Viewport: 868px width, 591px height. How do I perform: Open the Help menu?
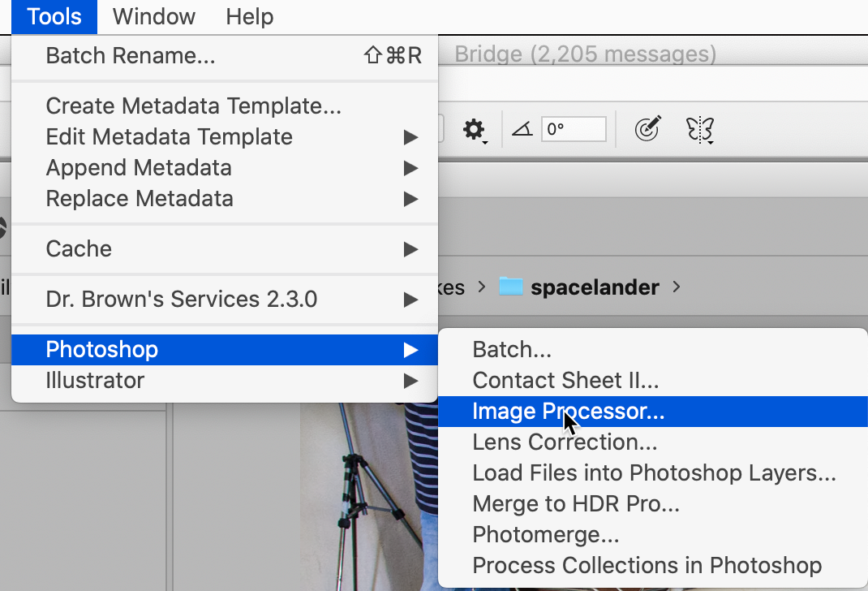249,16
